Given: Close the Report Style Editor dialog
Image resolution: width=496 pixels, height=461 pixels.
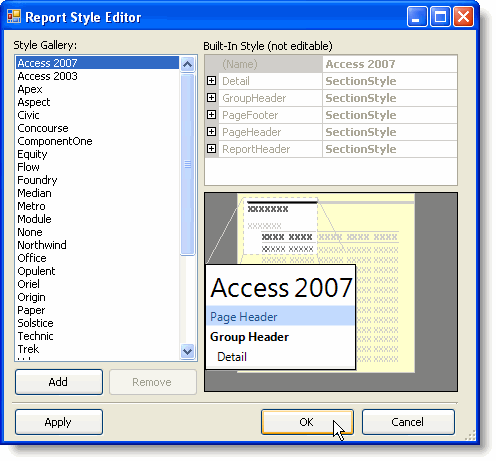Looking at the screenshot, I should point(463,16).
